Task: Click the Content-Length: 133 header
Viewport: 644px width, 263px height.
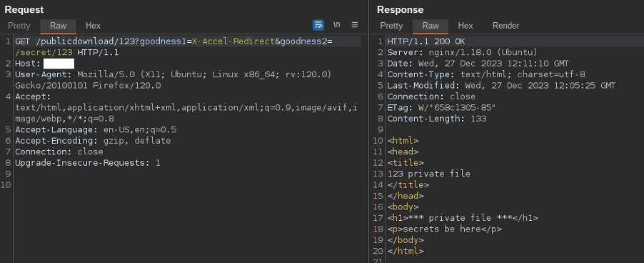Action: pyautogui.click(x=436, y=119)
